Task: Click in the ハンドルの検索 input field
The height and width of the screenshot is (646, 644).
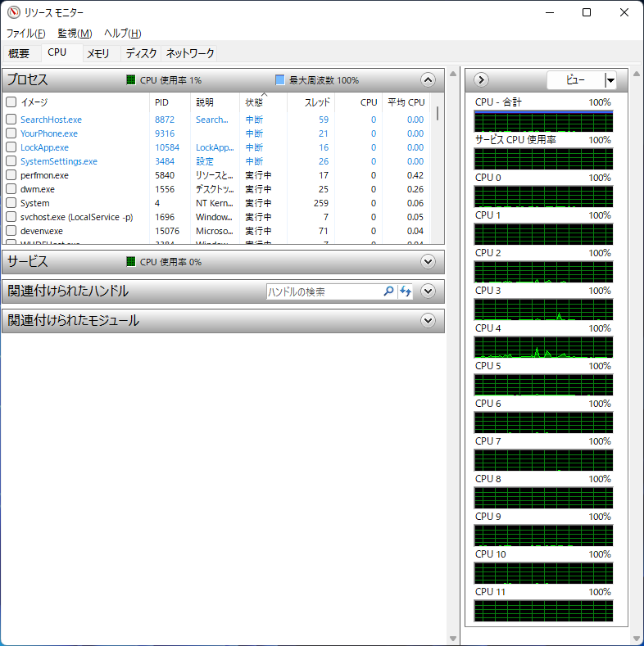Action: (x=324, y=291)
